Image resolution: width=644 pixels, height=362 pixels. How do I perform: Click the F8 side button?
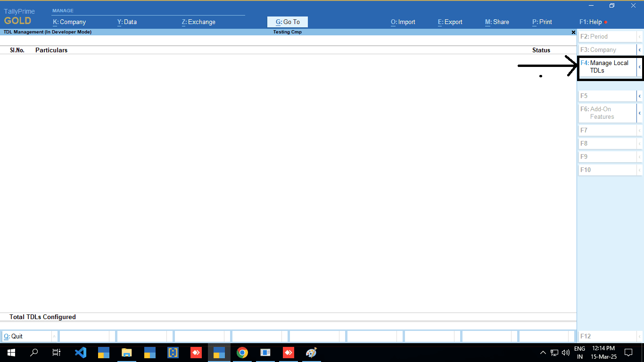tap(608, 143)
